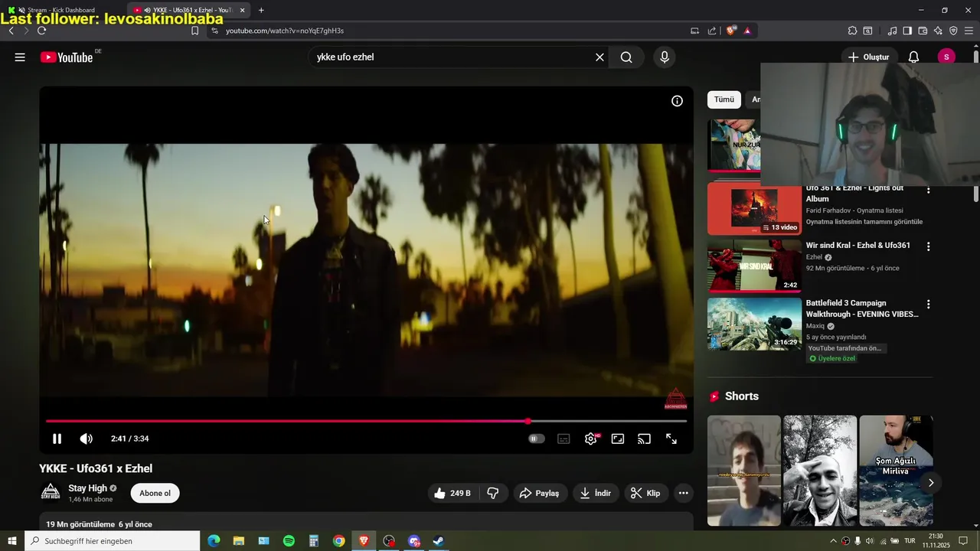980x551 pixels.
Task: Open the account avatar menu
Action: click(x=946, y=57)
